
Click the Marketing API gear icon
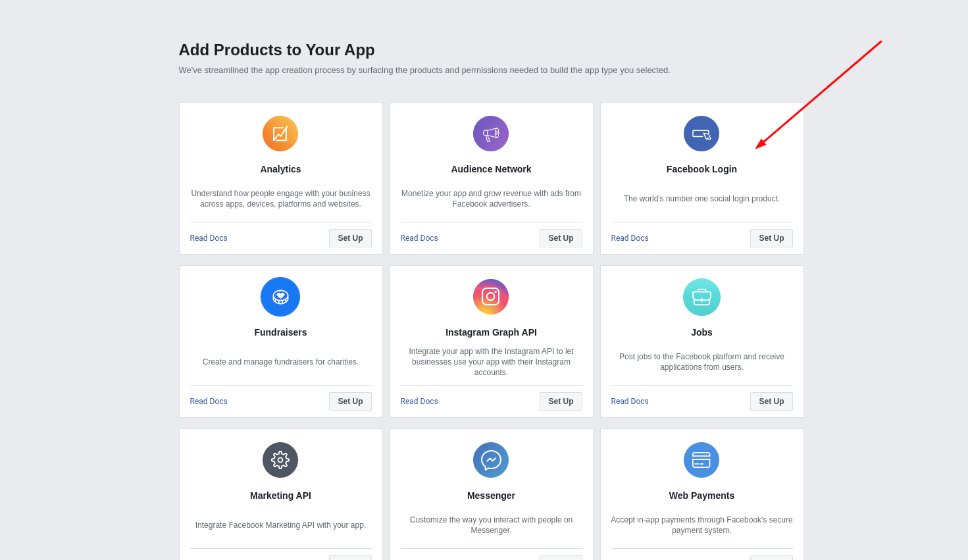(280, 460)
